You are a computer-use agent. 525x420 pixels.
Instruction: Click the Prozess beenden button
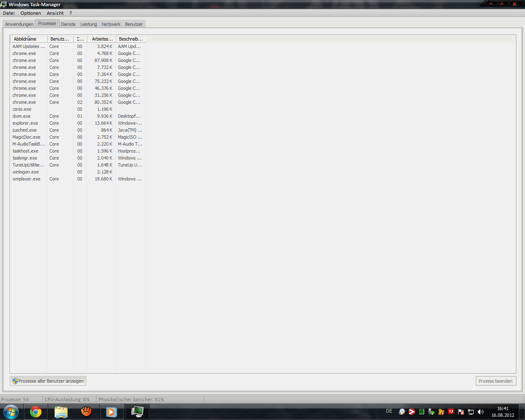[495, 381]
